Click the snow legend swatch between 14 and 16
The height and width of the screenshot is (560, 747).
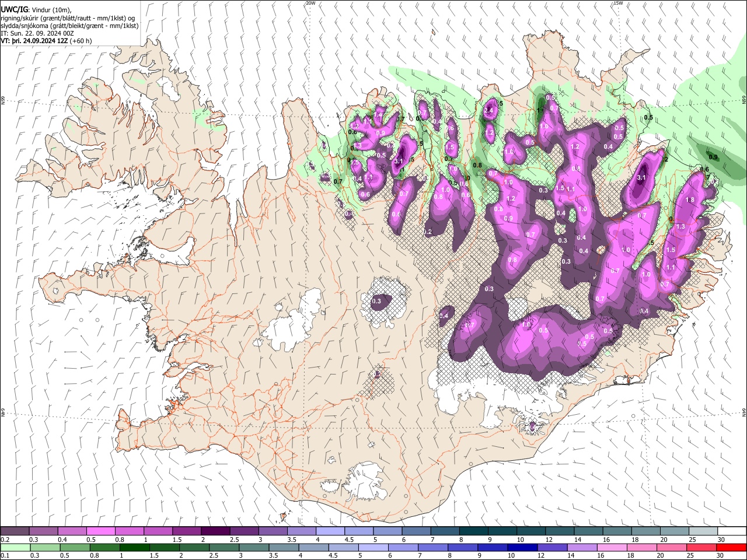click(x=589, y=531)
